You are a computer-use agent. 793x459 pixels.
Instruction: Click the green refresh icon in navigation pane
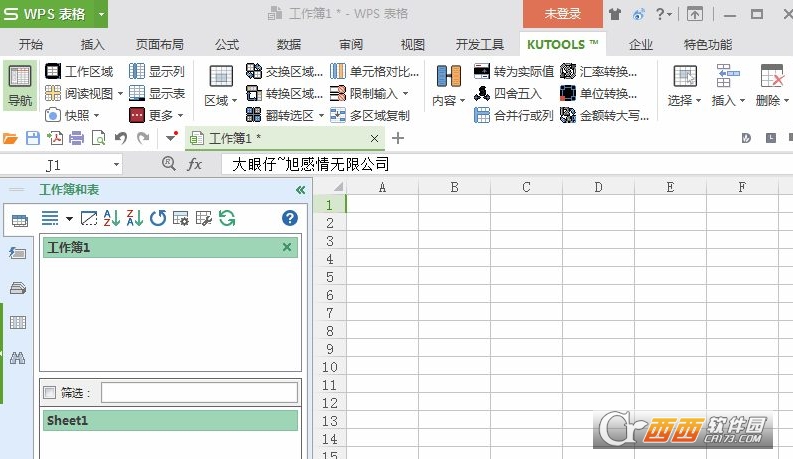tap(227, 218)
